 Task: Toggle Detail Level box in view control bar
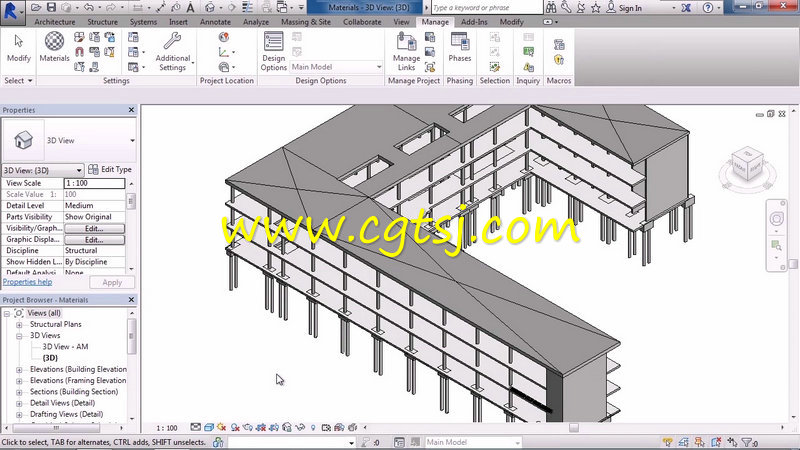(x=195, y=428)
